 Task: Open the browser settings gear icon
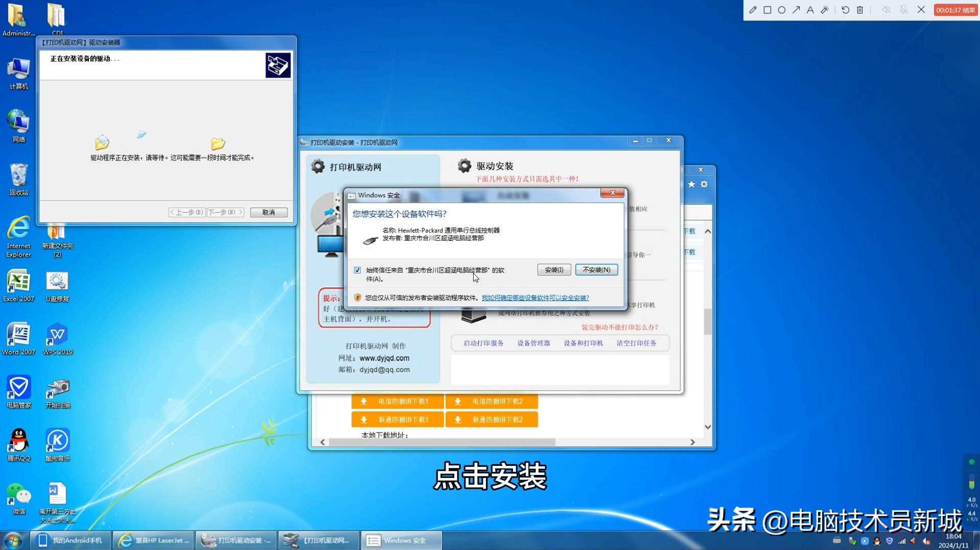[x=704, y=184]
